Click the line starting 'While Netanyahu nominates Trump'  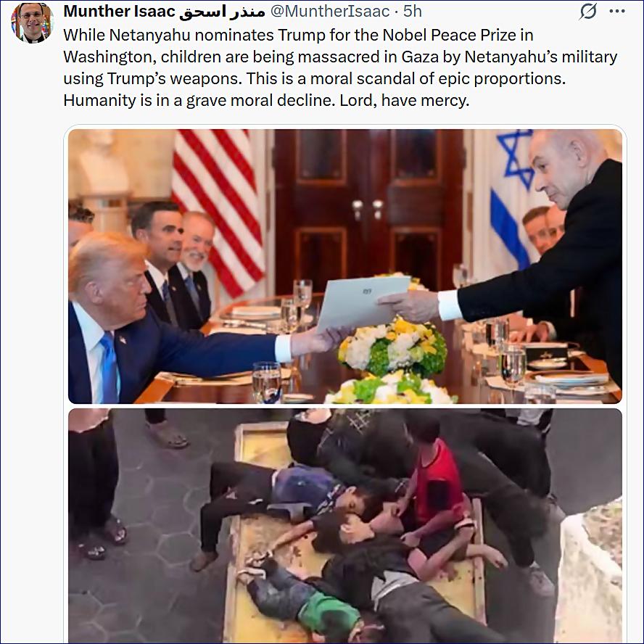[x=298, y=36]
